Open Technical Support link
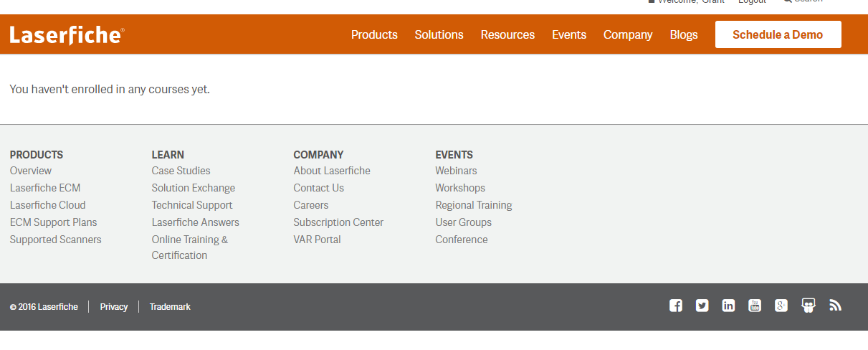868x350 pixels. (x=192, y=205)
